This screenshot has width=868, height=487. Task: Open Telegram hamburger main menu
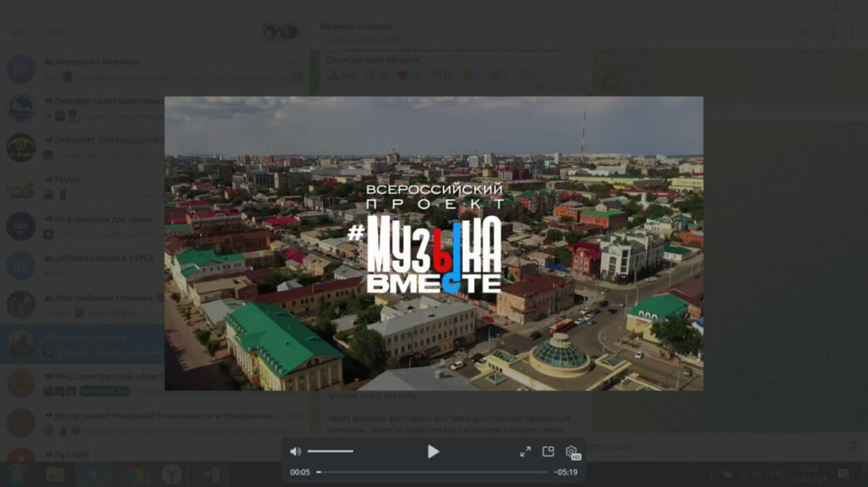[x=18, y=33]
